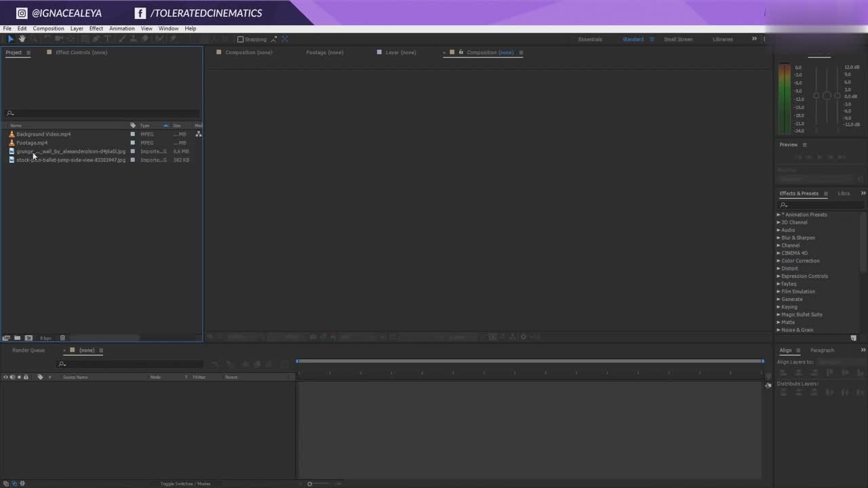Open the Effects & Presets panel menu icon

[825, 194]
